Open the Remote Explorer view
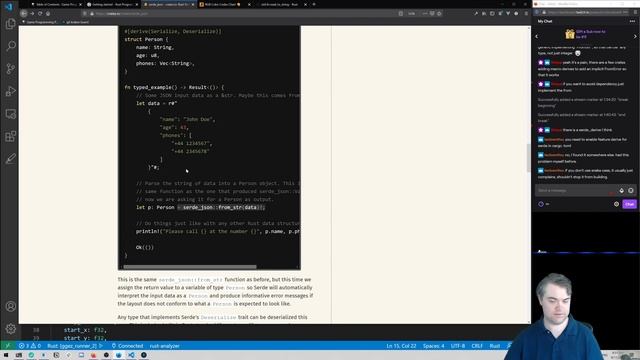The height and width of the screenshot is (360, 640). coord(11,114)
